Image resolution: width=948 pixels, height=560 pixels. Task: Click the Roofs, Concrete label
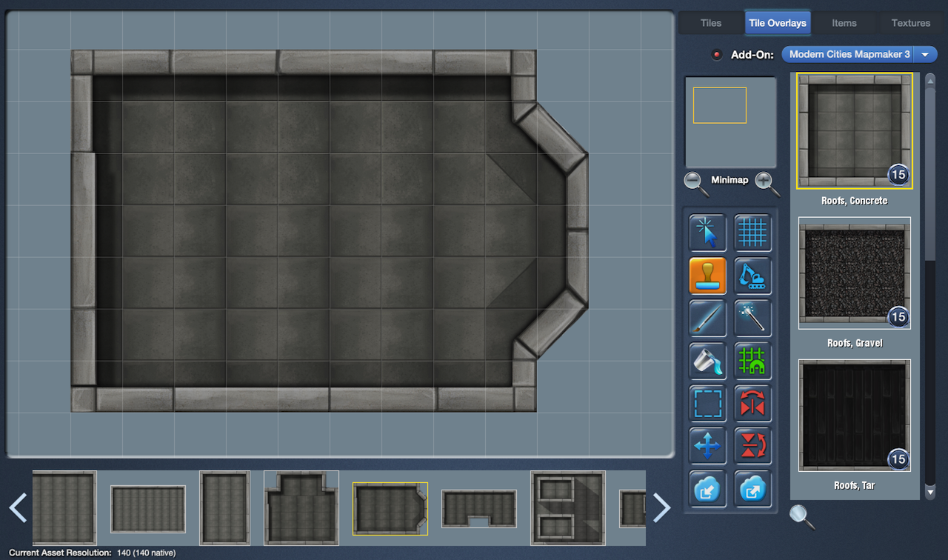855,201
